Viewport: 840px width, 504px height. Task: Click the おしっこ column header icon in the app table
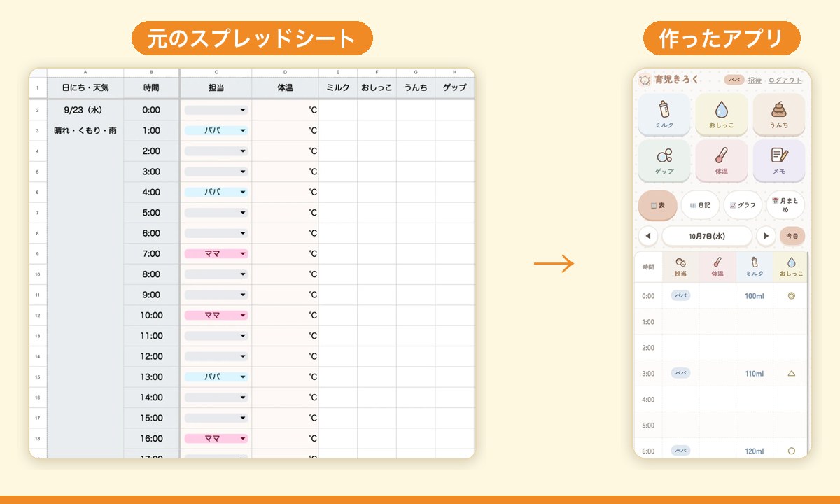792,262
